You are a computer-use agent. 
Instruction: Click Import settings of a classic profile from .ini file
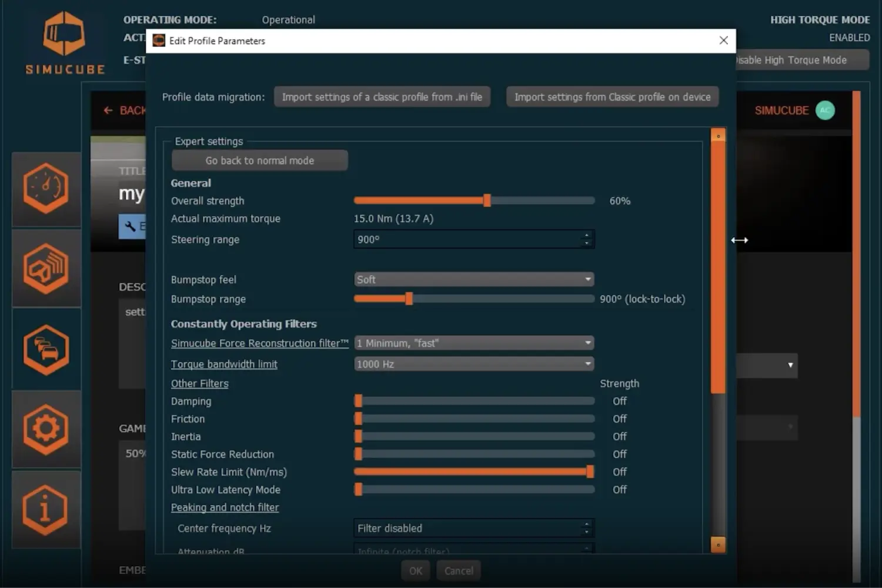[382, 96]
